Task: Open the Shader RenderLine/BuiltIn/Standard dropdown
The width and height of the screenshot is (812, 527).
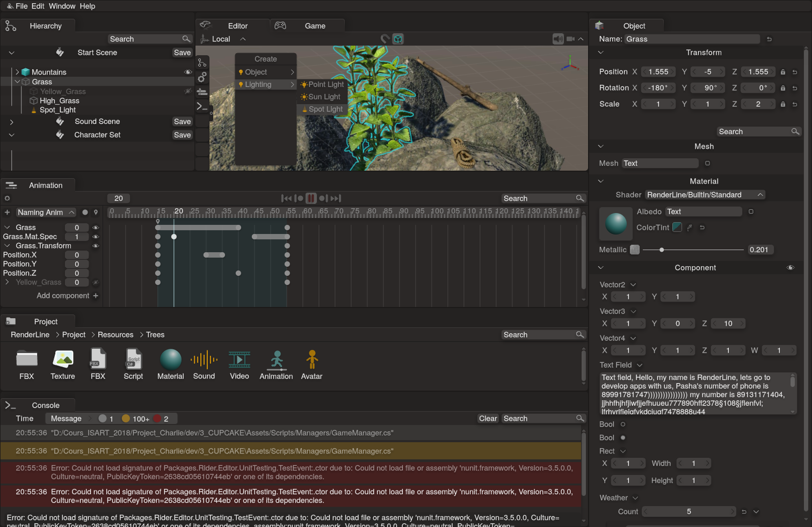Action: 704,195
